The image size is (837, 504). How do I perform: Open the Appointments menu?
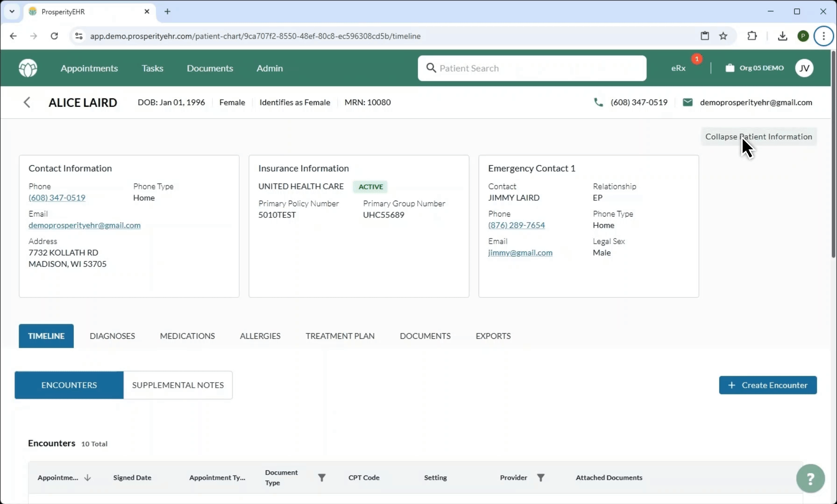coord(89,68)
